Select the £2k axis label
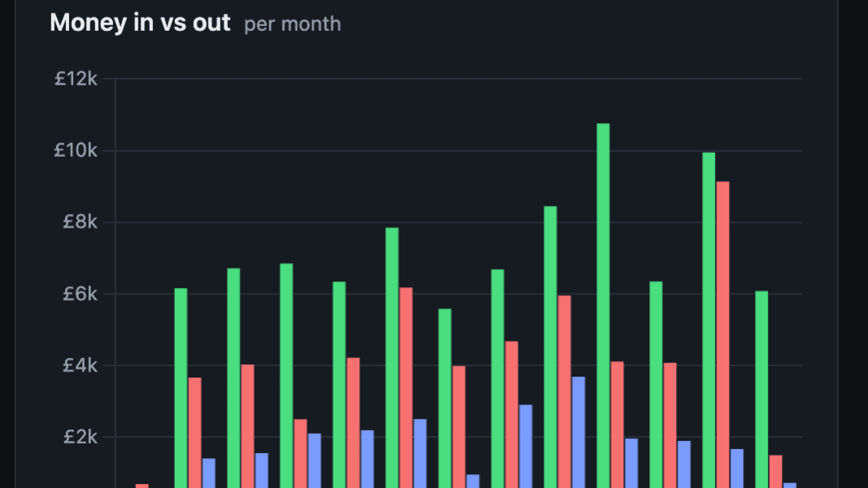 tap(81, 437)
